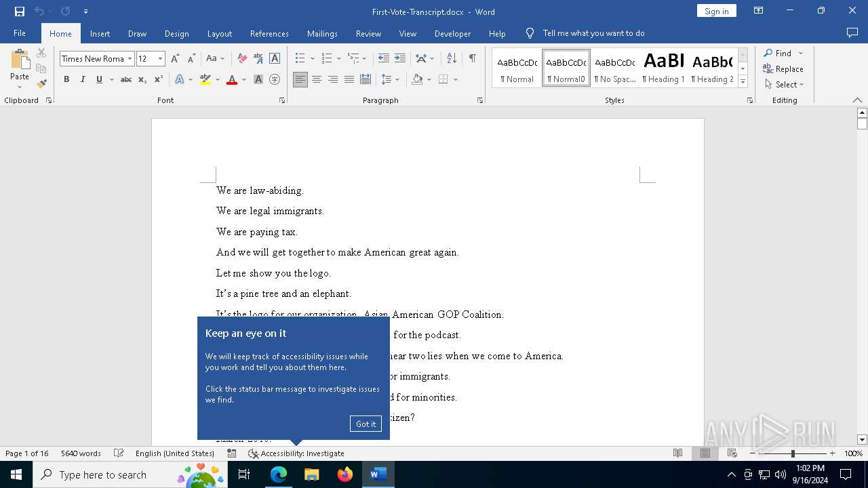Viewport: 868px width, 488px height.
Task: Toggle character shading
Action: pos(258,80)
